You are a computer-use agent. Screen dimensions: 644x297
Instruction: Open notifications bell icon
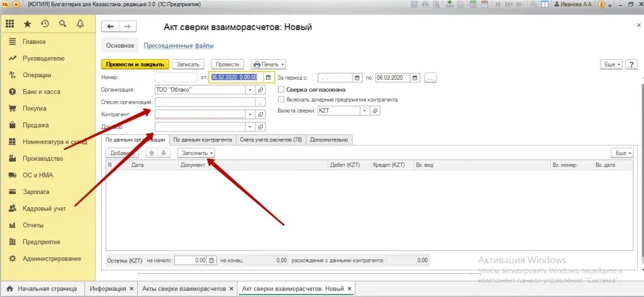pyautogui.click(x=80, y=24)
